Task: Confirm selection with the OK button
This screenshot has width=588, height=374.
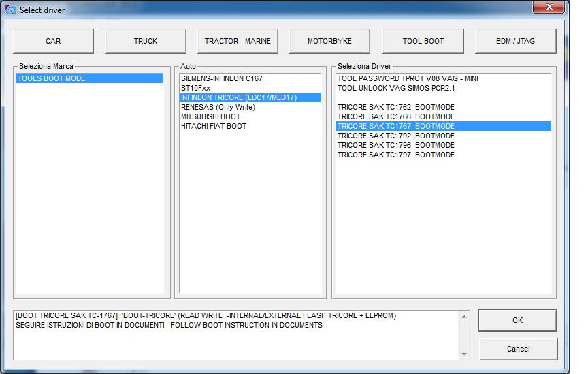Action: (x=517, y=320)
